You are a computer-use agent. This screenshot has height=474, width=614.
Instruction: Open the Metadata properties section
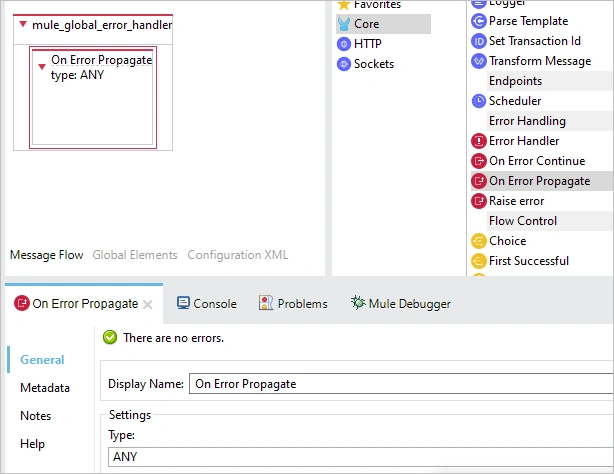(45, 388)
